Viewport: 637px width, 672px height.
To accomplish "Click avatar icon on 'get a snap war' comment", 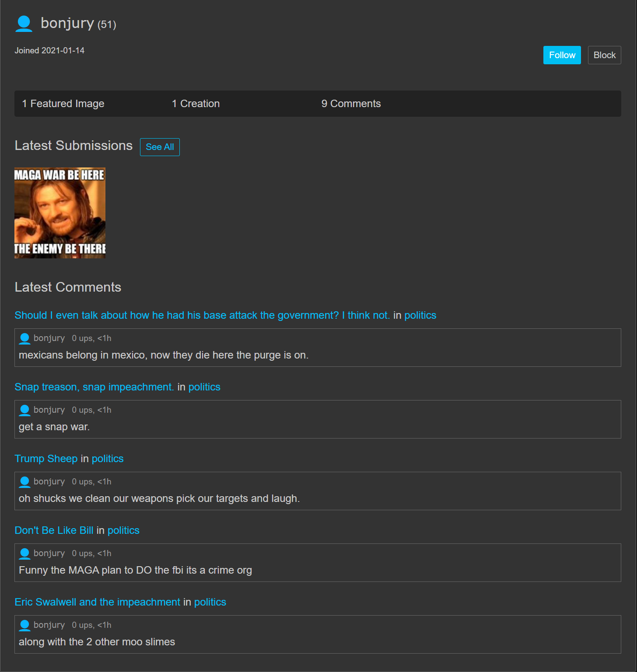I will 25,410.
